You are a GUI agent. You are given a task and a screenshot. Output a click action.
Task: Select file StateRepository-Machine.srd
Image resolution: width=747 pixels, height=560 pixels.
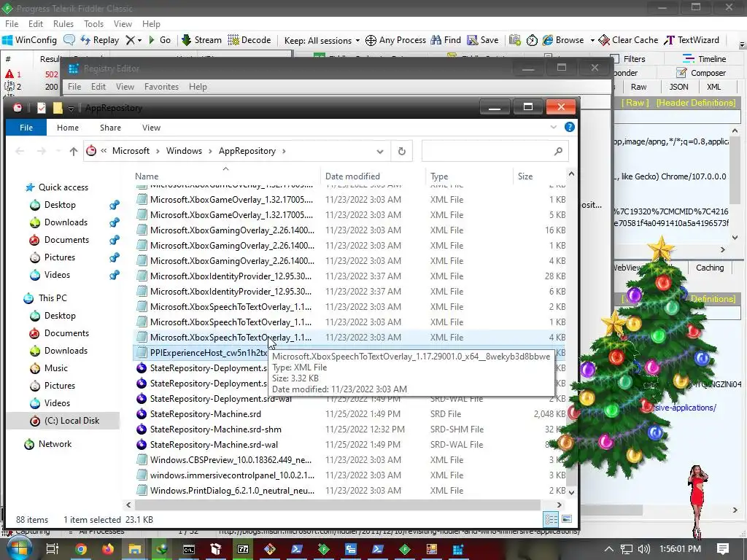point(205,414)
